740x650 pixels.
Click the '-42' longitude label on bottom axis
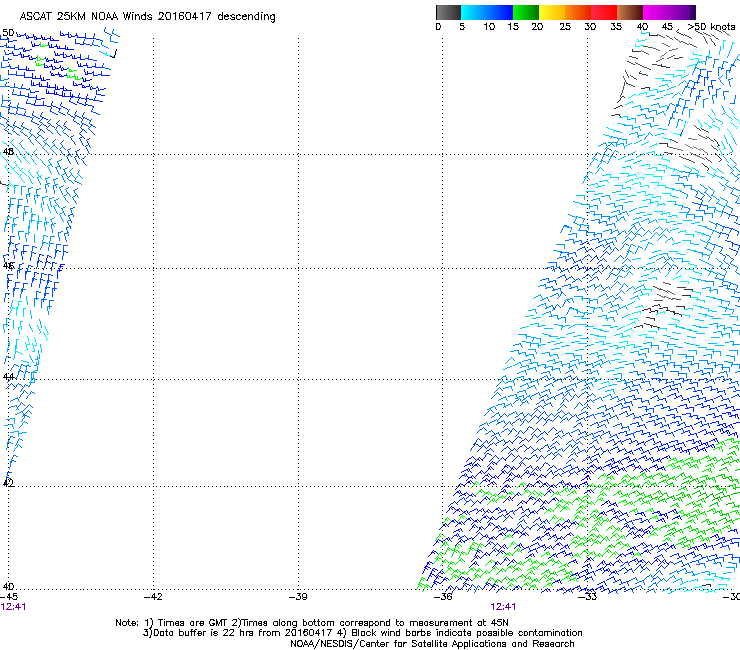pos(153,597)
